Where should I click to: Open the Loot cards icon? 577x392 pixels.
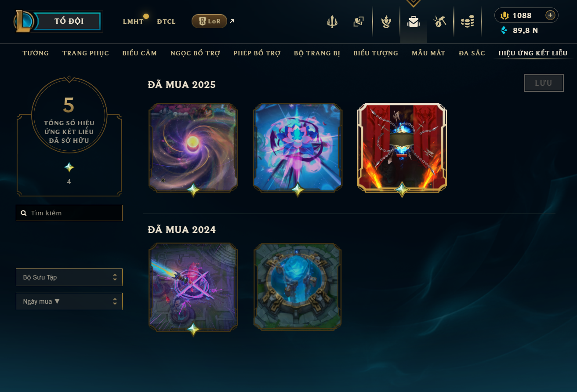click(x=359, y=22)
